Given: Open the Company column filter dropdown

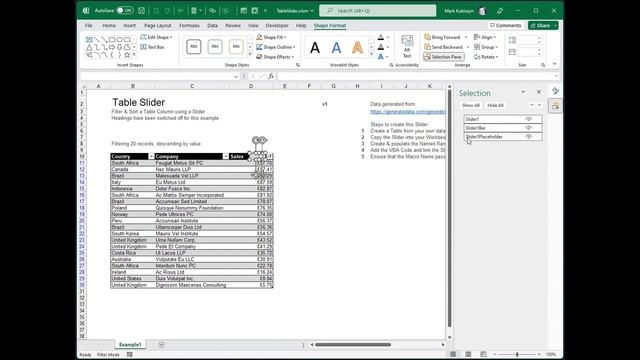Looking at the screenshot, I should click(x=225, y=156).
